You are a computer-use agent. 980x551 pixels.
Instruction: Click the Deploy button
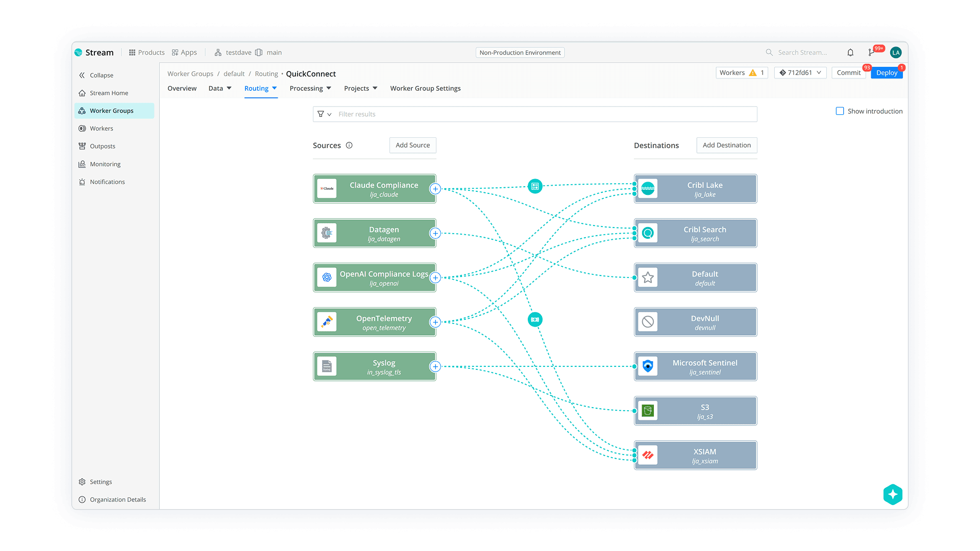tap(887, 73)
